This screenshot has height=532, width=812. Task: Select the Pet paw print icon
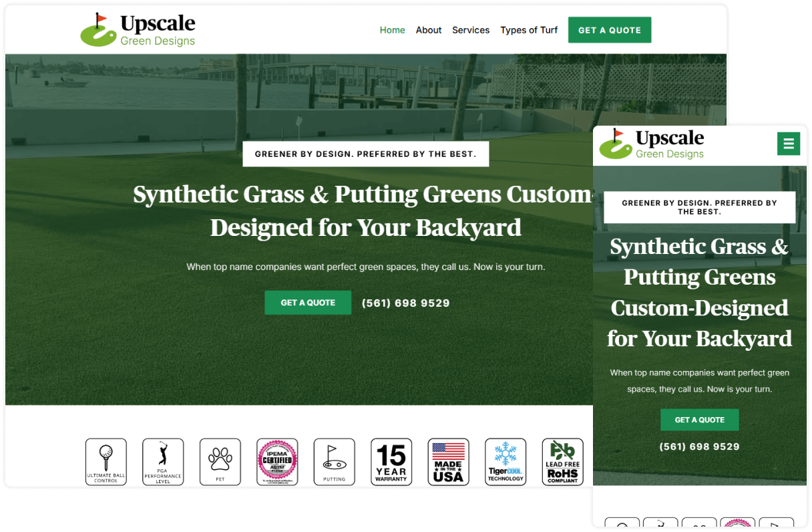220,461
